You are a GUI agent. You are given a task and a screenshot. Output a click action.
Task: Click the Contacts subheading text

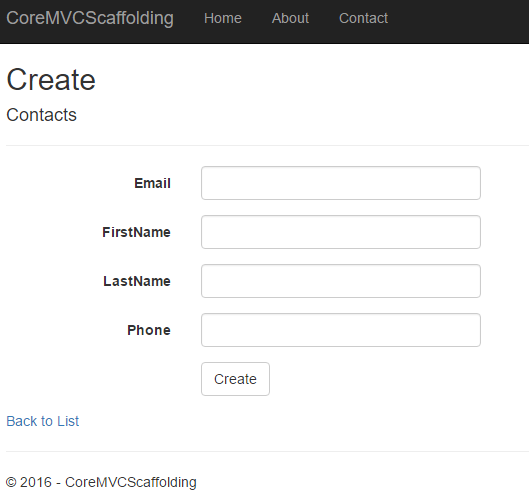(x=41, y=115)
